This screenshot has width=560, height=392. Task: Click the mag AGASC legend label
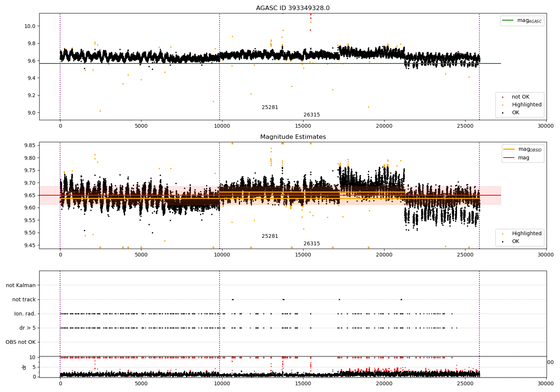click(529, 21)
